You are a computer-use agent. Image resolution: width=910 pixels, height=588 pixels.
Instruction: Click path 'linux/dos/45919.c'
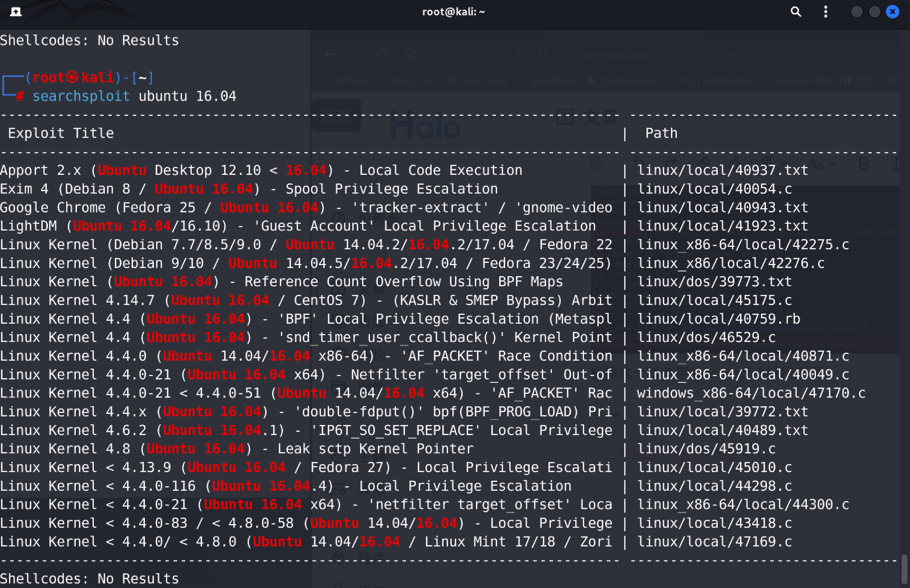click(706, 449)
